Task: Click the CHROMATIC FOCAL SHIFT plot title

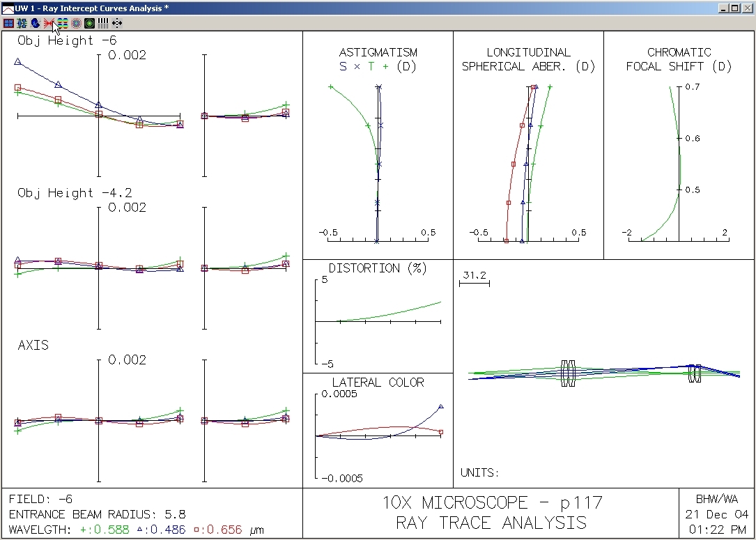Action: tap(679, 59)
